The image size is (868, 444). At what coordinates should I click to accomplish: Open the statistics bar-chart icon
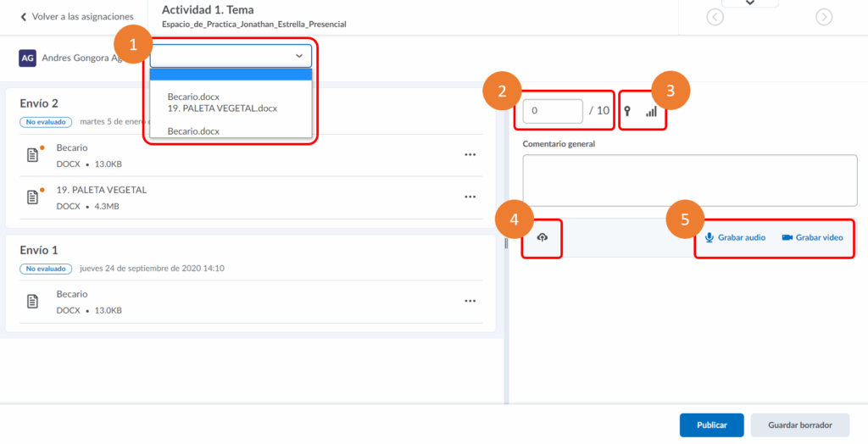click(651, 111)
